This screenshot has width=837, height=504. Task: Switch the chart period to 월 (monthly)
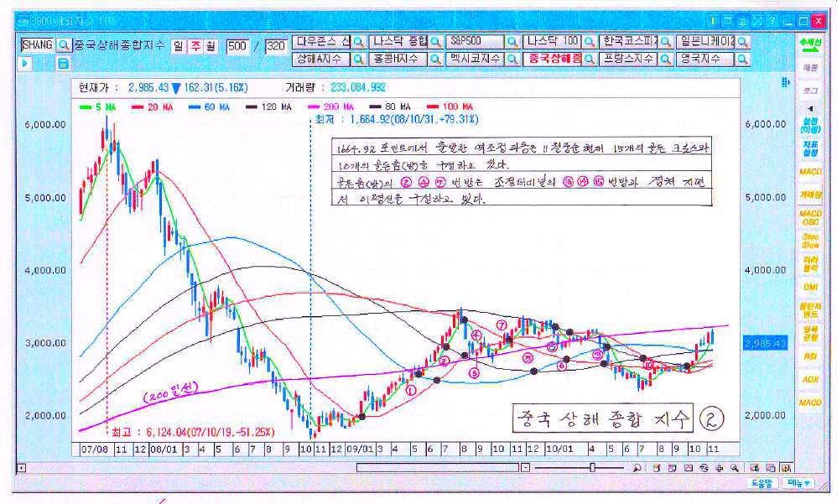[x=211, y=44]
